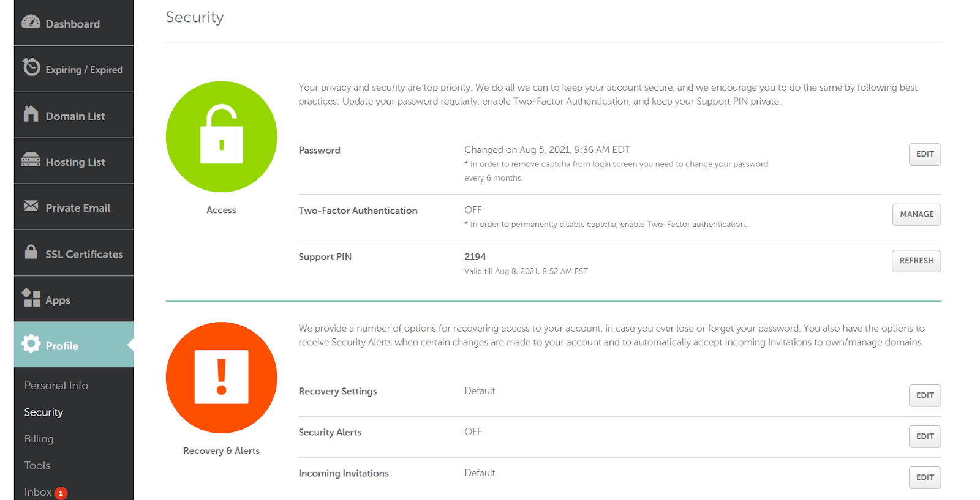Refresh the Support PIN
This screenshot has width=980, height=500.
(x=916, y=261)
